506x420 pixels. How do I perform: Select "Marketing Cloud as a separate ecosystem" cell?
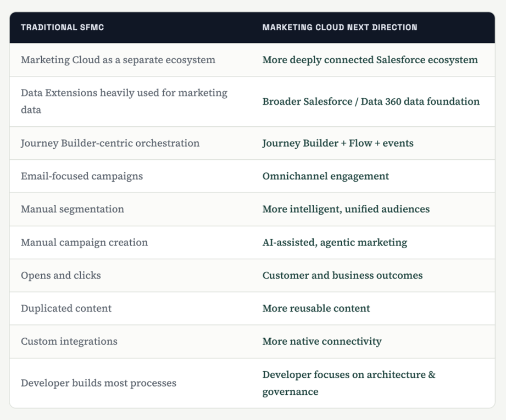tap(118, 60)
